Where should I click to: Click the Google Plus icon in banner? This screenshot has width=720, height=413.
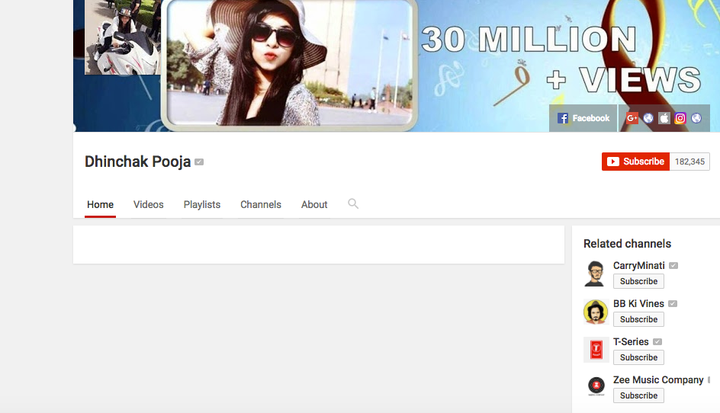click(x=632, y=118)
